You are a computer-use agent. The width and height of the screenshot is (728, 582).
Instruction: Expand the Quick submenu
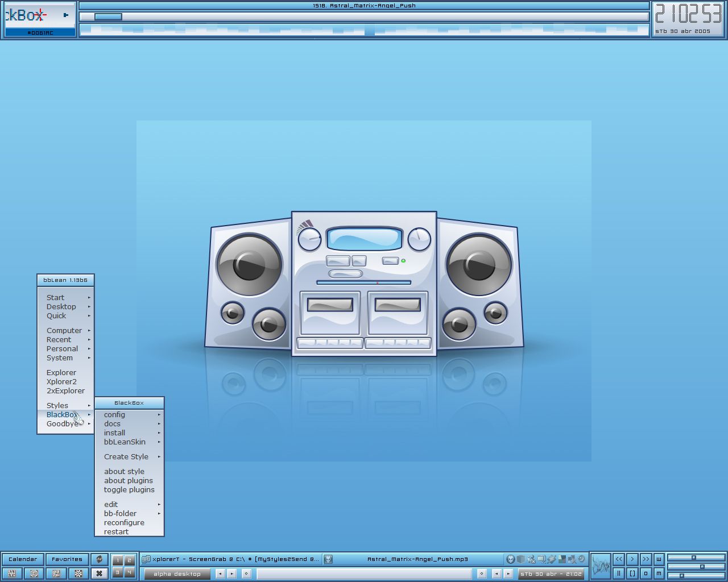pos(65,315)
